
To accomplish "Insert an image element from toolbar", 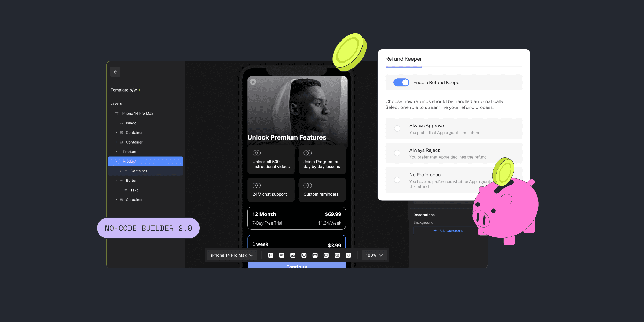I will (x=293, y=255).
